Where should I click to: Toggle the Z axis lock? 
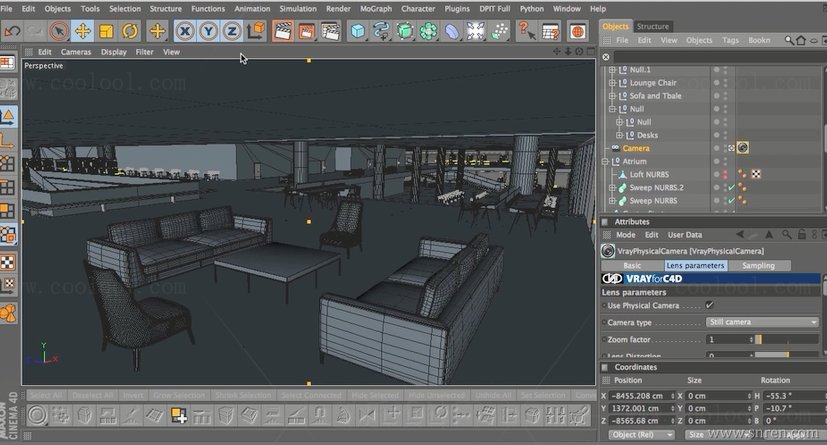tap(232, 31)
